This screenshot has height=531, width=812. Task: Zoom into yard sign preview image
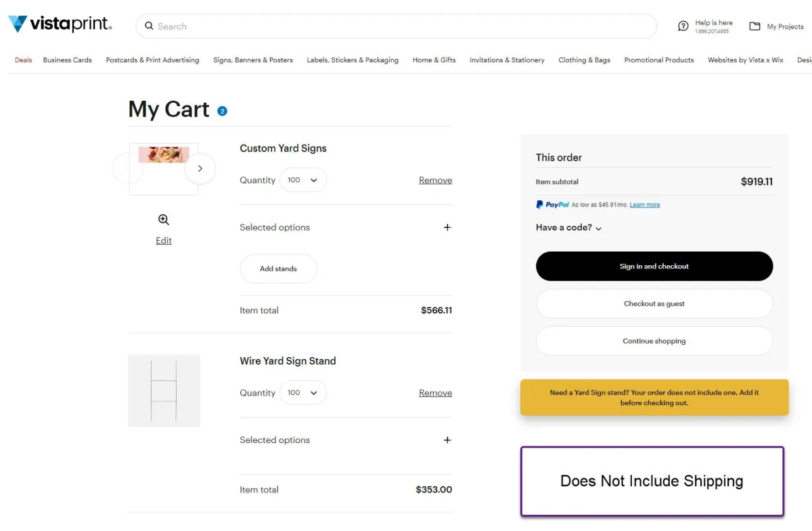(164, 220)
